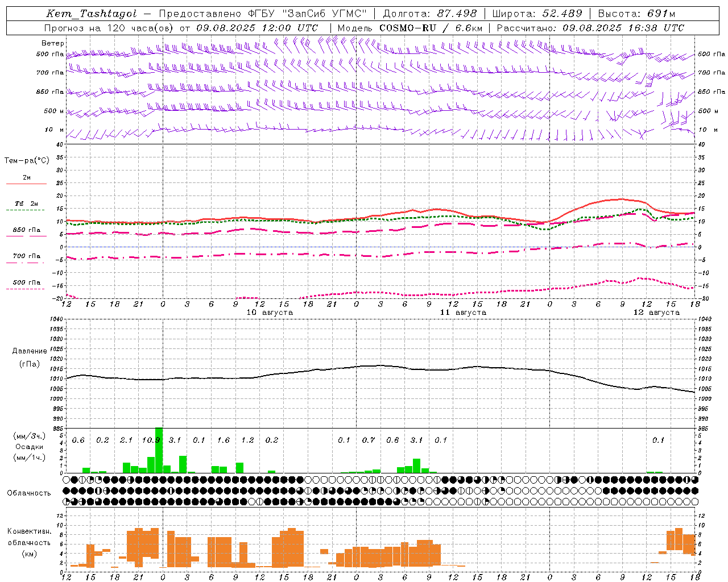
Task: Click the "0.7" precipitation value
Action: (369, 440)
